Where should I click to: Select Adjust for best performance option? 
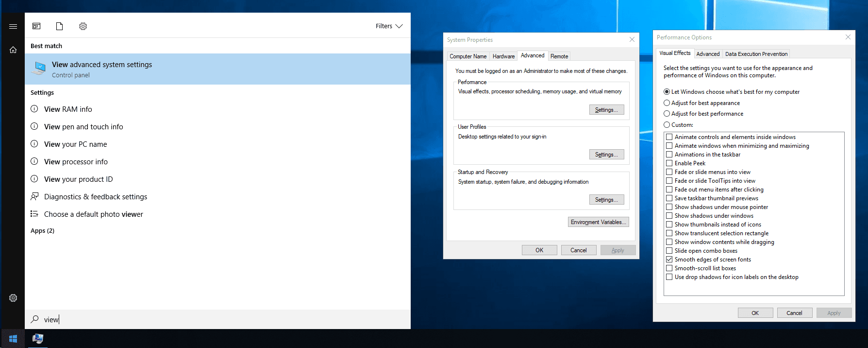pyautogui.click(x=667, y=114)
